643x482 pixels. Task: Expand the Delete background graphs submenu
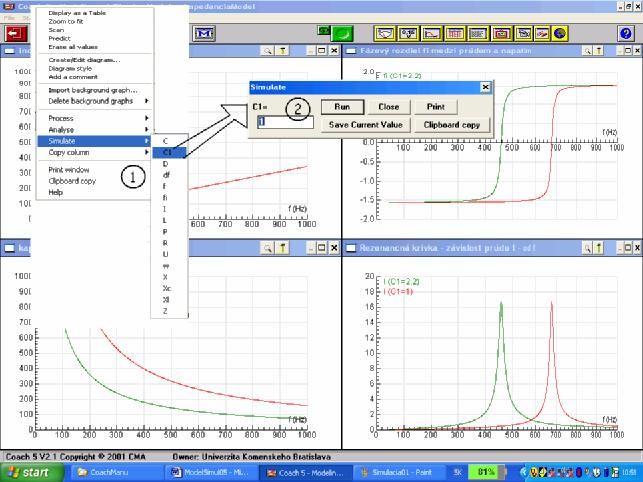tap(94, 101)
